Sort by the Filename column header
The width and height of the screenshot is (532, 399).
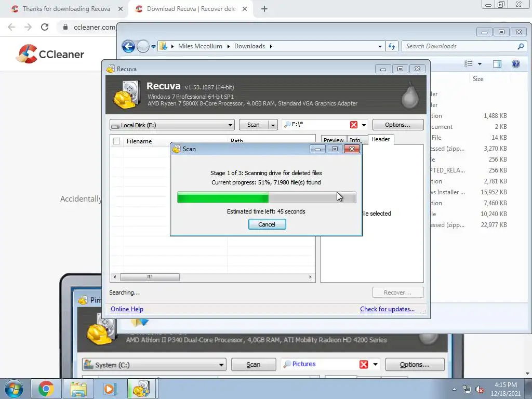[x=139, y=141]
